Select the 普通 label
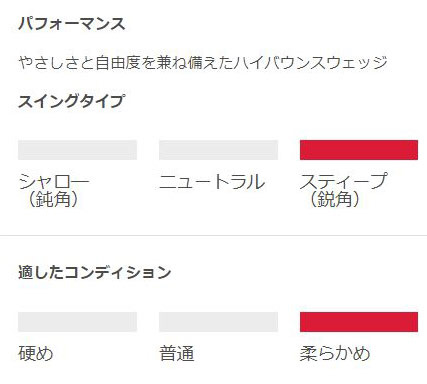Viewport: 427px width, 384px height. click(177, 354)
